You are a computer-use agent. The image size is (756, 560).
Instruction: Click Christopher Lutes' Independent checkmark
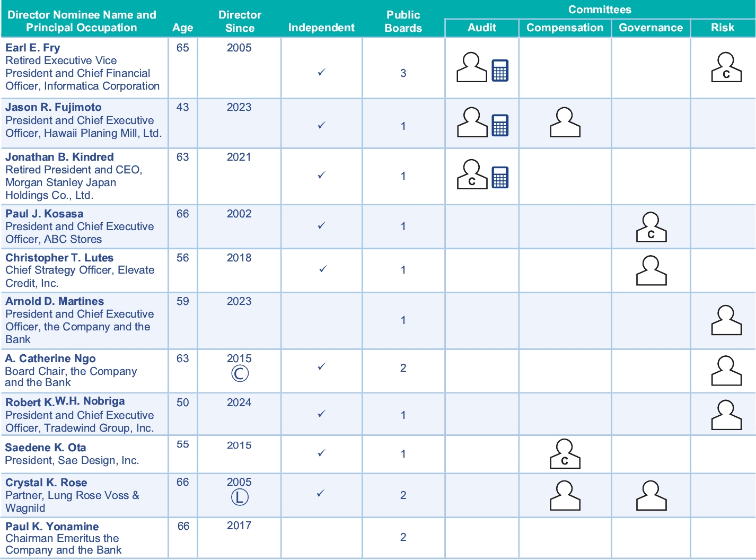click(x=322, y=269)
